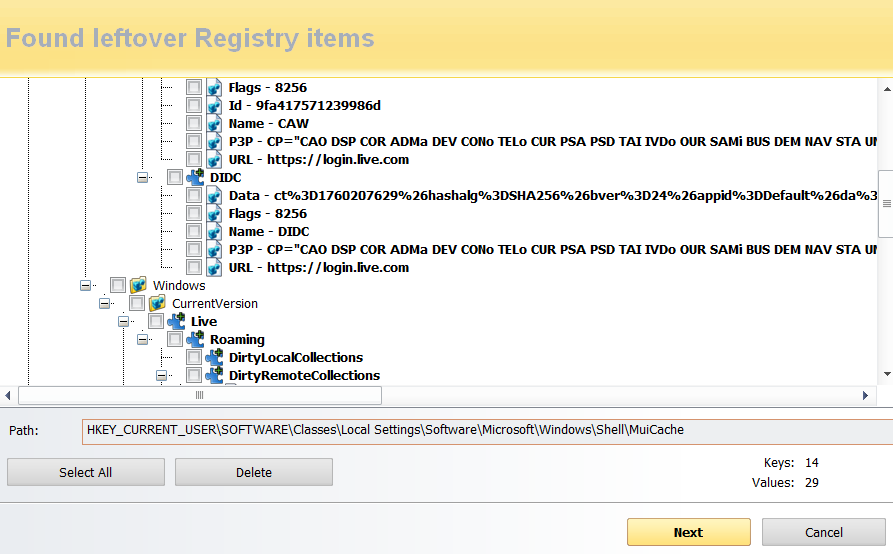Viewport: 893px width, 554px height.
Task: Click the DIDC registry key puzzle icon
Action: pyautogui.click(x=195, y=177)
